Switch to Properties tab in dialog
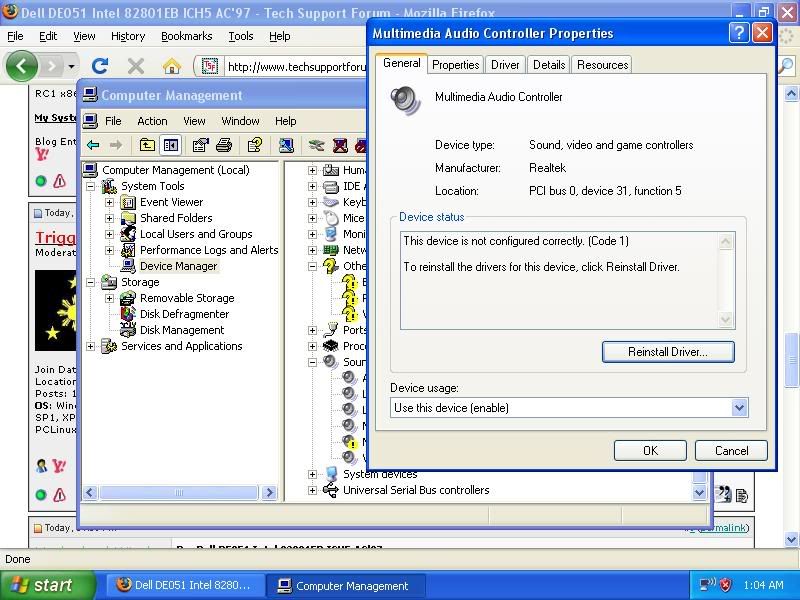The width and height of the screenshot is (800, 600). pyautogui.click(x=455, y=65)
